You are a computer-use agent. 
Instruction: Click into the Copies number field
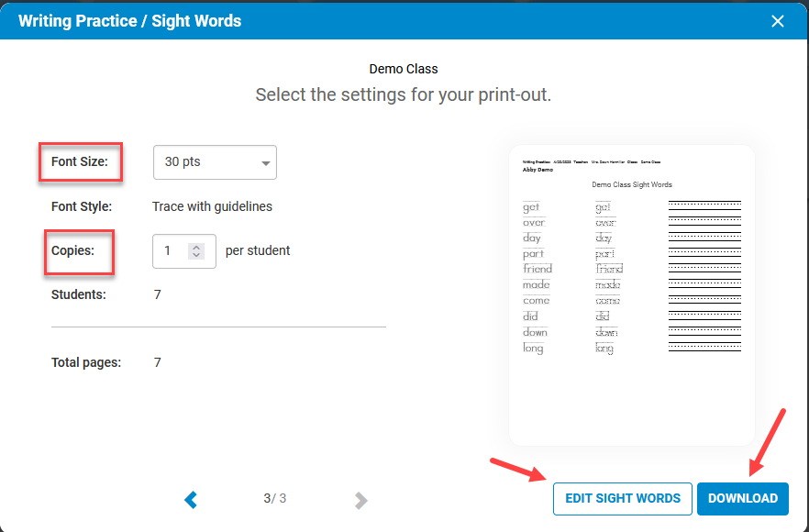184,251
